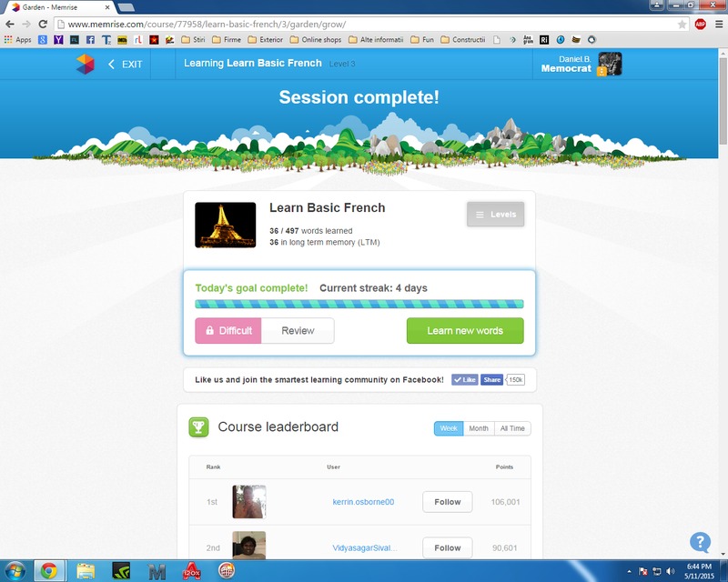Click today's goal progress bar
The width and height of the screenshot is (728, 582).
(359, 304)
